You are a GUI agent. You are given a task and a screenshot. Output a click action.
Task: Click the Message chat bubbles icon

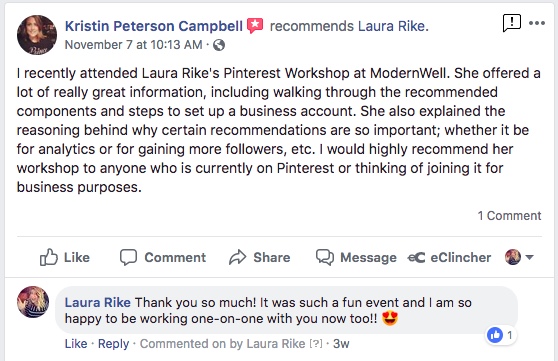(x=325, y=257)
